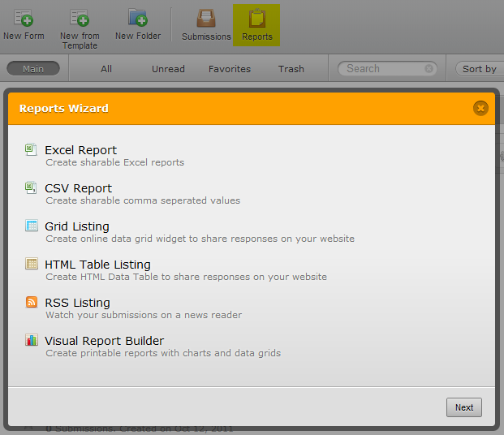Select the Excel Report icon
This screenshot has width=504, height=435.
click(x=32, y=150)
